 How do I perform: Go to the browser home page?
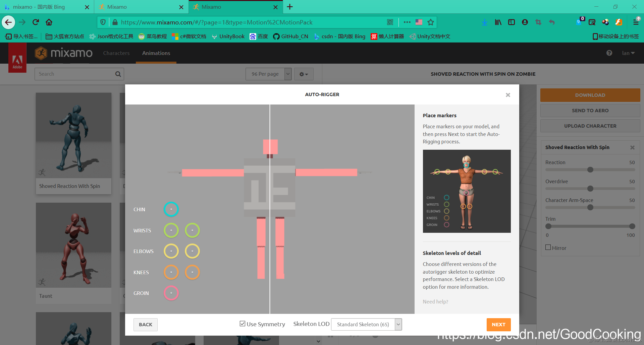click(x=49, y=22)
